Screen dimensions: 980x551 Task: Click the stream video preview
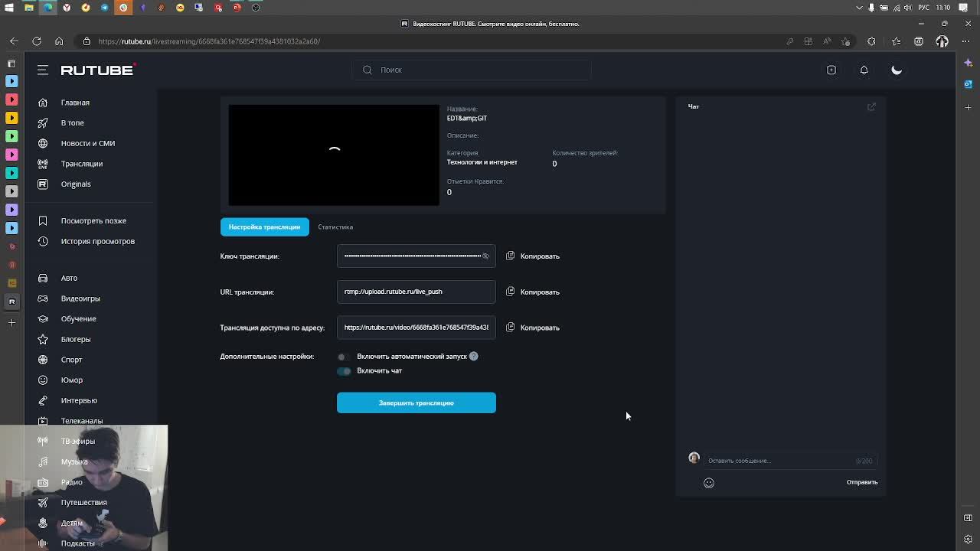coord(334,155)
